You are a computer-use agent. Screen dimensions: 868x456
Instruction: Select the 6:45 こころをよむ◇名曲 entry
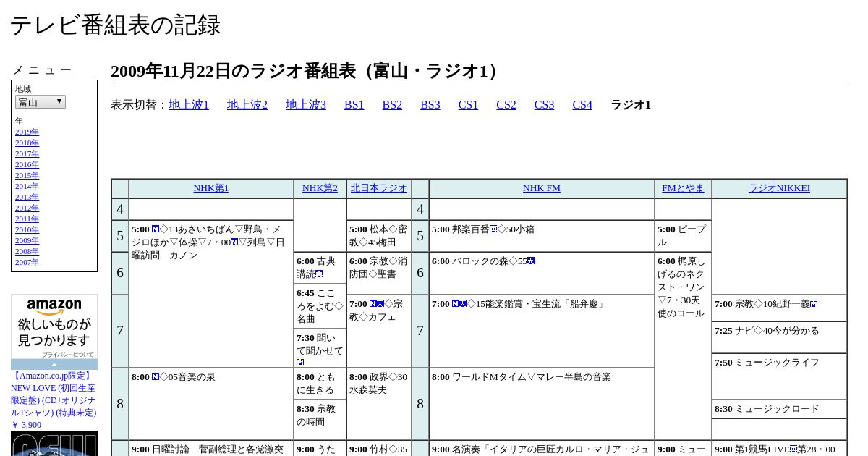pyautogui.click(x=320, y=306)
